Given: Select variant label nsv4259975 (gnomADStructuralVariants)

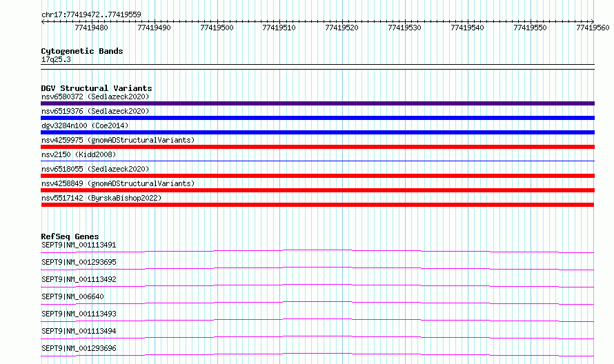Looking at the screenshot, I should coord(118,140).
